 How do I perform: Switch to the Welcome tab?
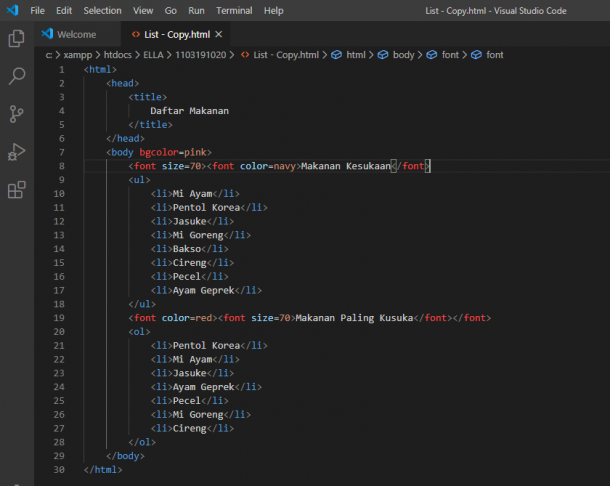[76, 34]
